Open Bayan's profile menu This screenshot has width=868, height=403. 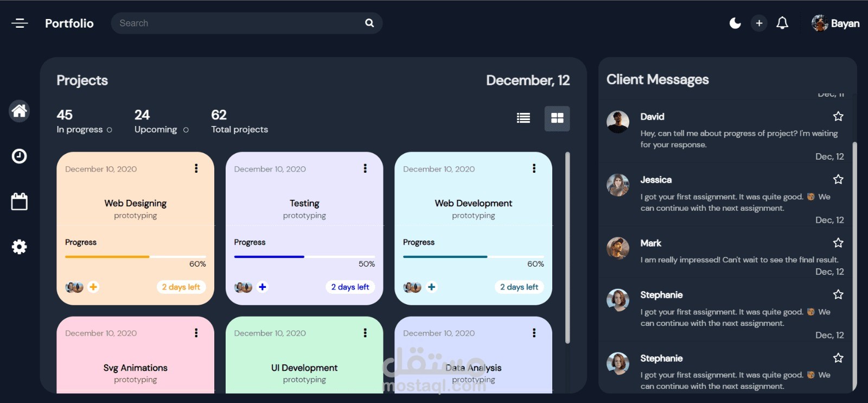click(x=835, y=23)
